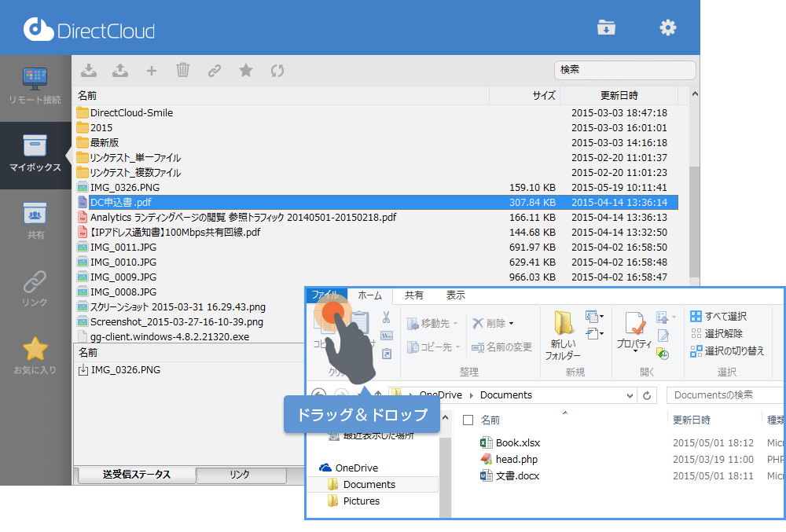Open リモート接続 in the sidebar

tap(35, 86)
